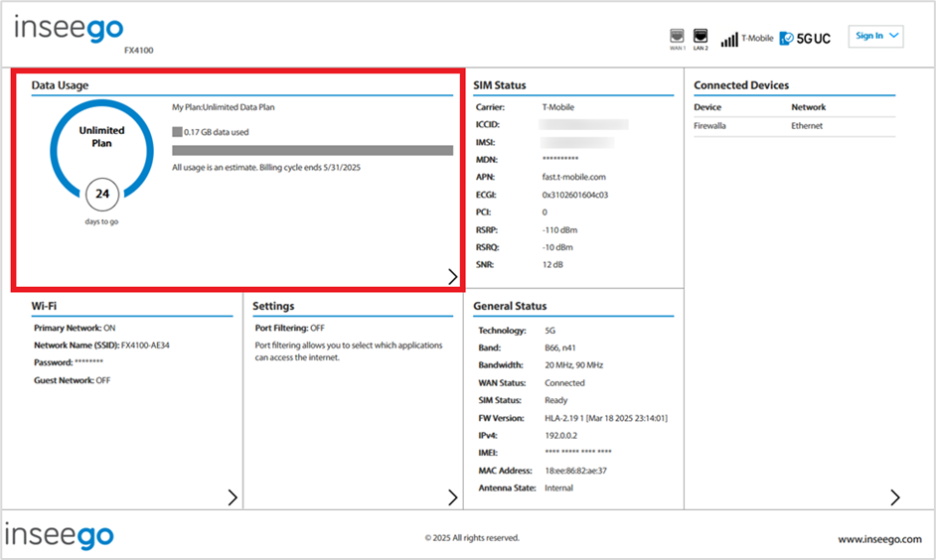Click the General Status heading
The width and height of the screenshot is (936, 560).
click(510, 306)
